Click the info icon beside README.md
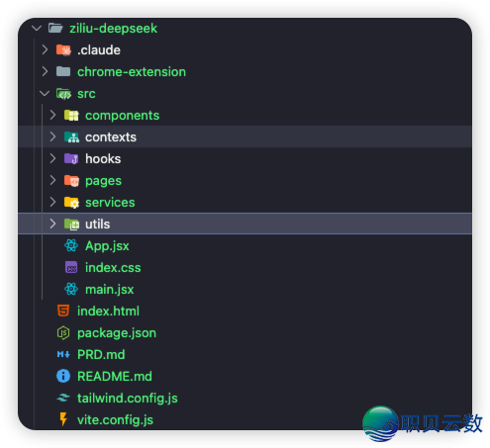 (x=63, y=376)
